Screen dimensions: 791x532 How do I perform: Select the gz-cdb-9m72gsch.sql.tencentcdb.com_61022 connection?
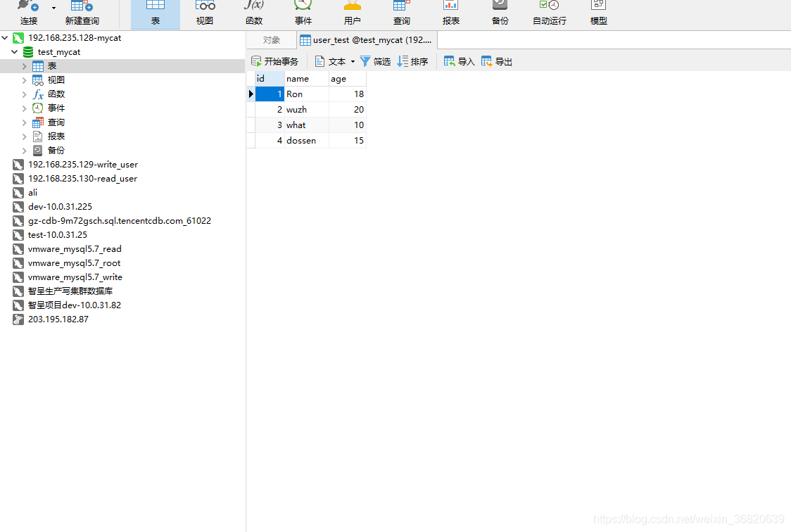[x=120, y=221]
